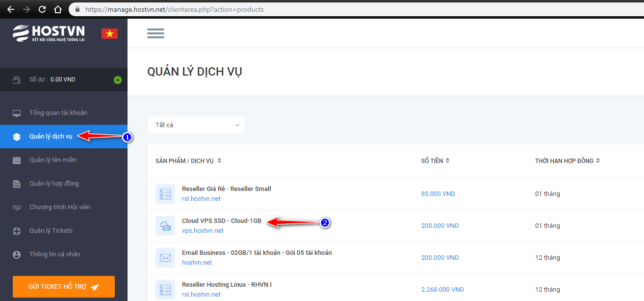Click the browser address bar URL

click(x=174, y=9)
